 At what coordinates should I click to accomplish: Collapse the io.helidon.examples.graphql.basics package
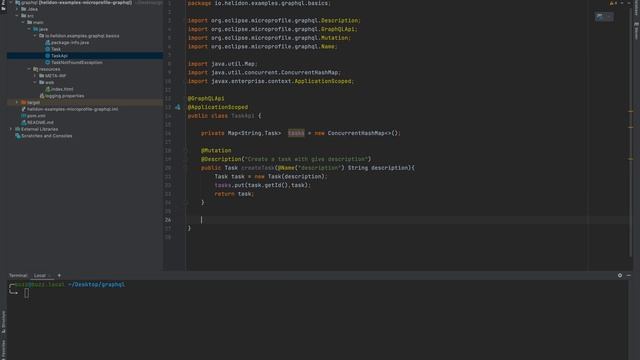pyautogui.click(x=35, y=36)
